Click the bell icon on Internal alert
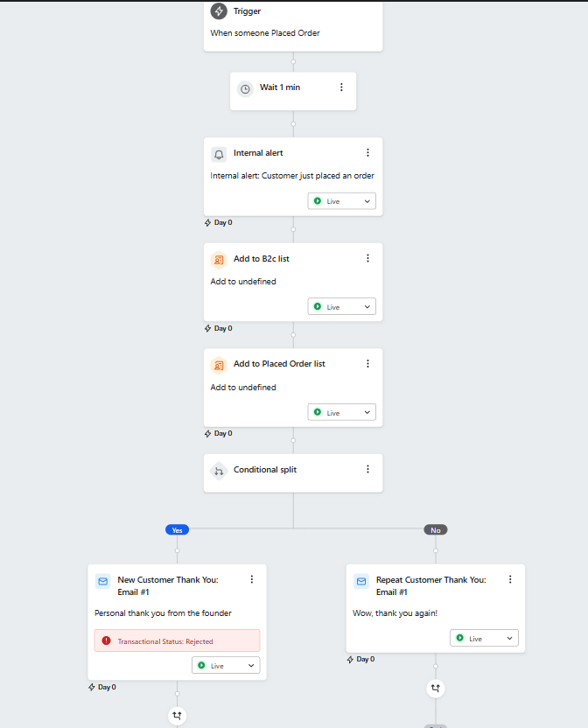 pyautogui.click(x=219, y=154)
